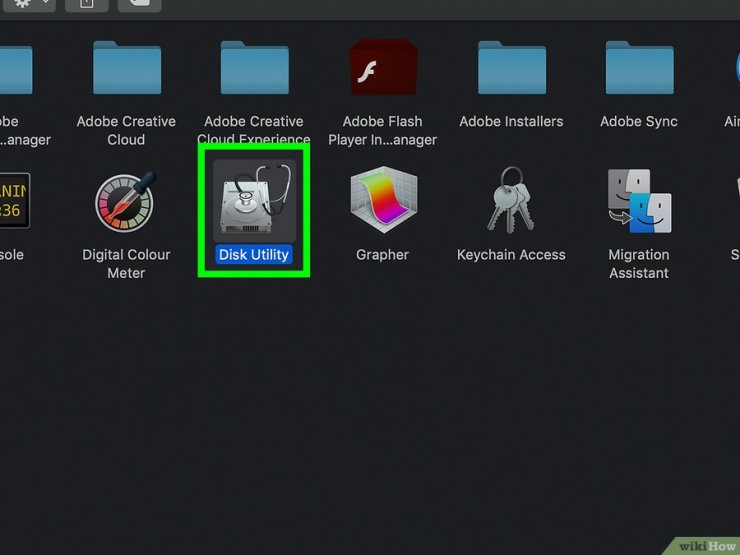Select the Console app icon
Image resolution: width=740 pixels, height=555 pixels.
pos(14,201)
